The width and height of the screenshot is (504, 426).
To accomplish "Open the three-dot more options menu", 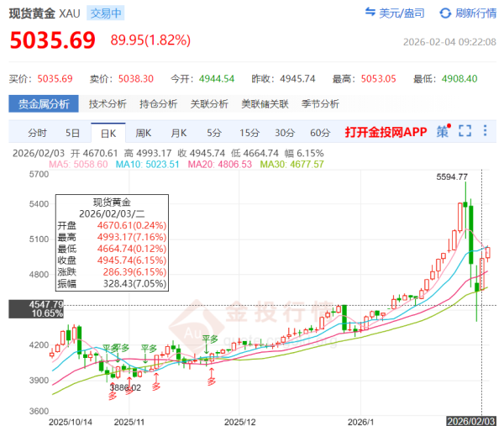I will click(485, 130).
